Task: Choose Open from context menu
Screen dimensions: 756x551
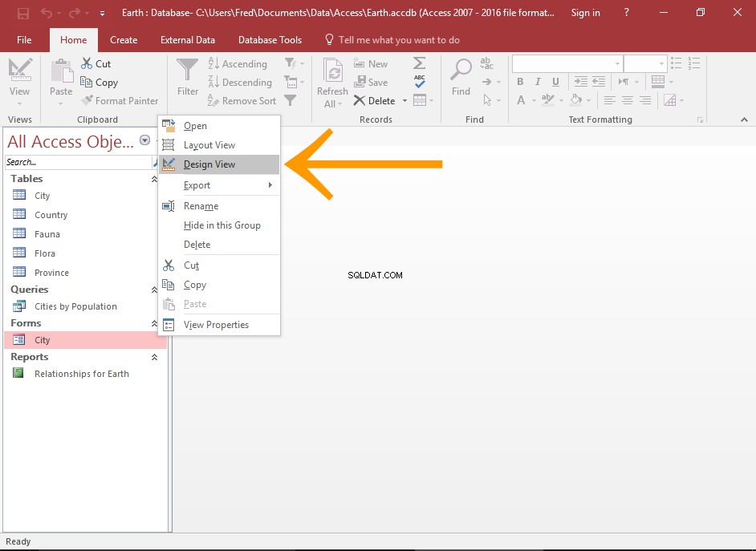Action: coord(219,126)
